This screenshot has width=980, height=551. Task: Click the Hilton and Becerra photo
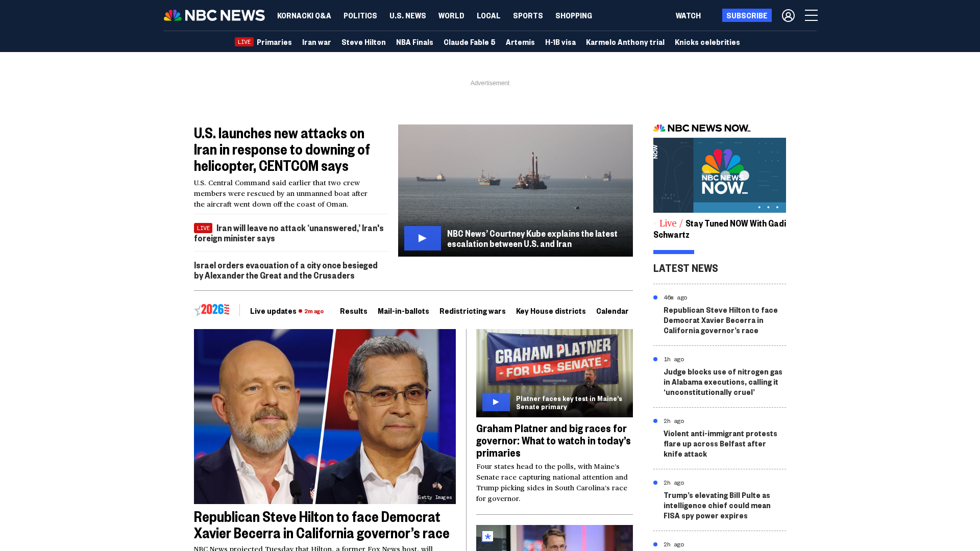(325, 416)
